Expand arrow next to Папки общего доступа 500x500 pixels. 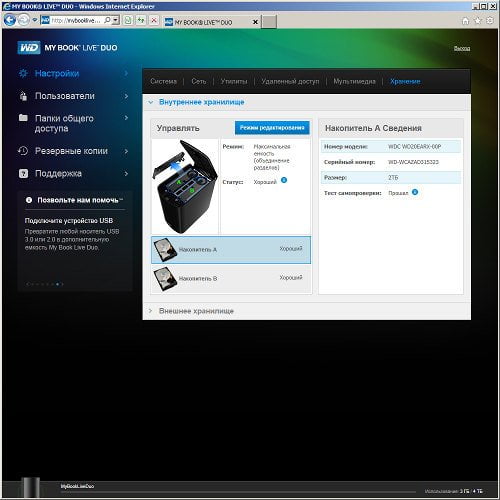click(x=126, y=118)
